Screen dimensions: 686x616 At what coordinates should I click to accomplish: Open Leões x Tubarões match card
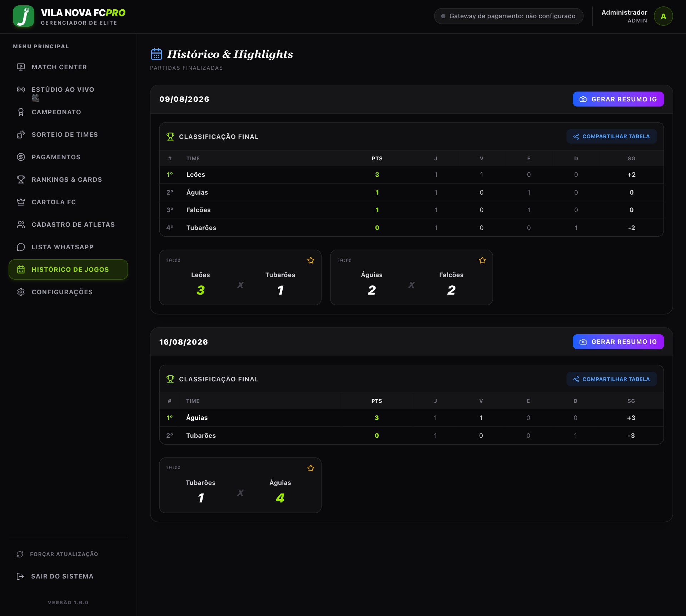(x=240, y=277)
